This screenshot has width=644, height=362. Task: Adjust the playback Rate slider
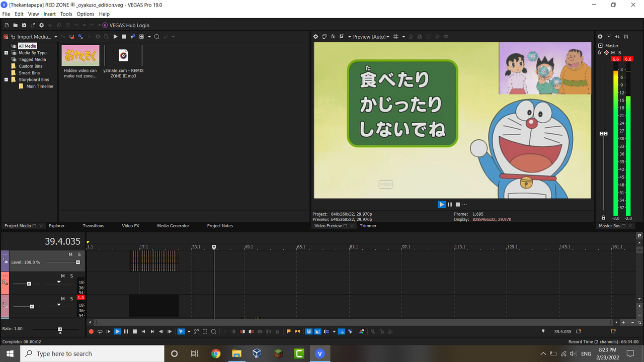point(60,330)
